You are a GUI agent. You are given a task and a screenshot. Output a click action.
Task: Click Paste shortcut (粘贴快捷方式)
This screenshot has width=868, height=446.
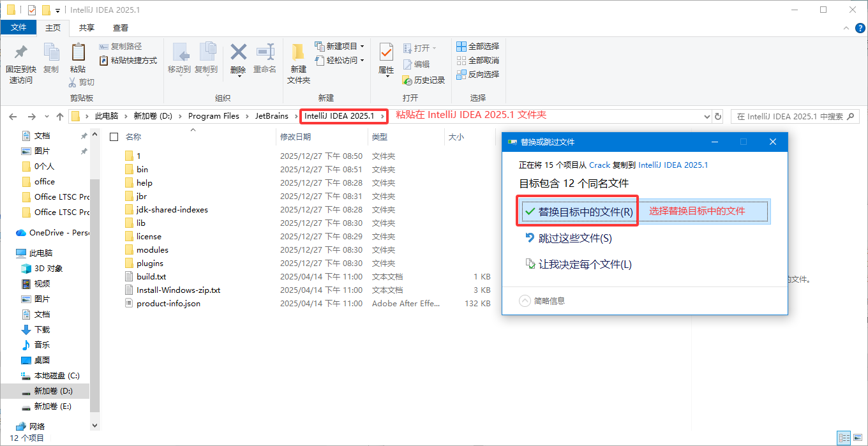click(x=128, y=61)
